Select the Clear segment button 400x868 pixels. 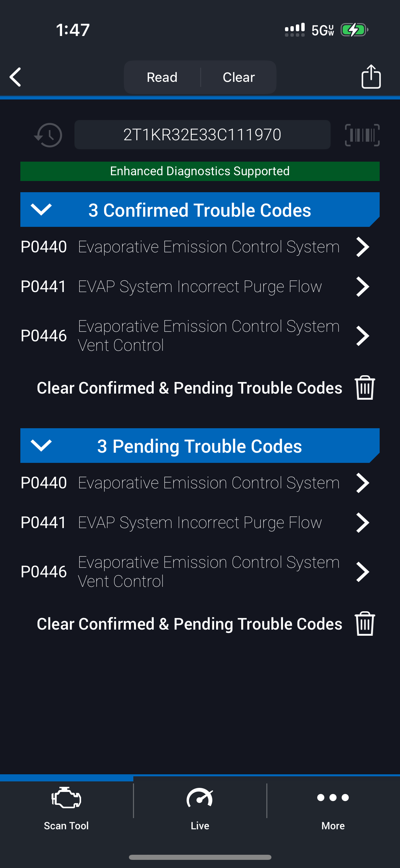tap(239, 77)
